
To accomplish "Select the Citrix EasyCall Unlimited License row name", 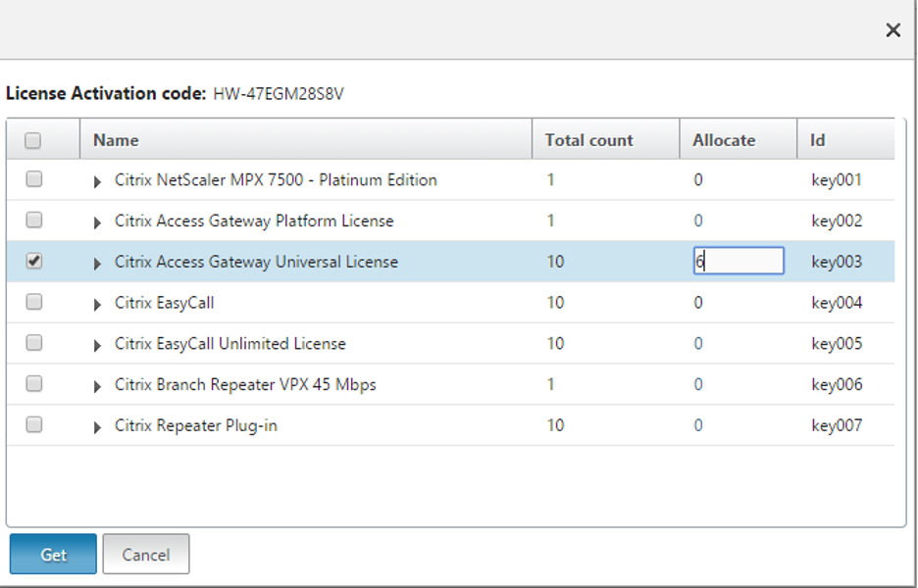I will 229,344.
